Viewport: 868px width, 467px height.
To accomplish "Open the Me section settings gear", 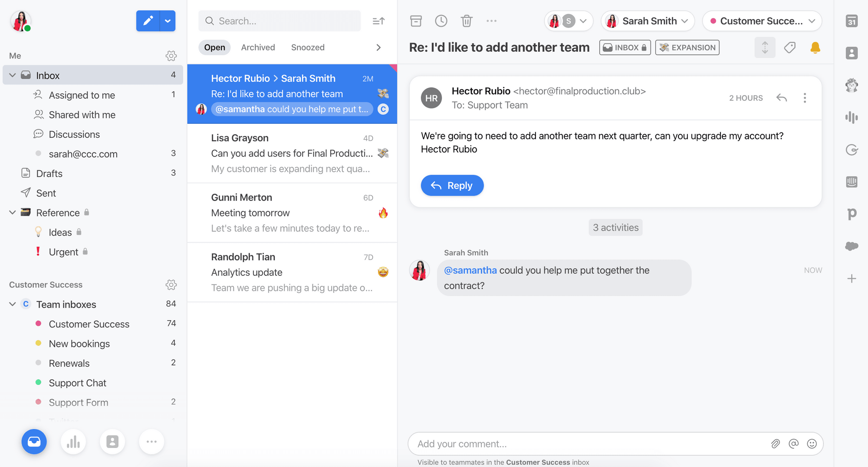I will click(171, 56).
